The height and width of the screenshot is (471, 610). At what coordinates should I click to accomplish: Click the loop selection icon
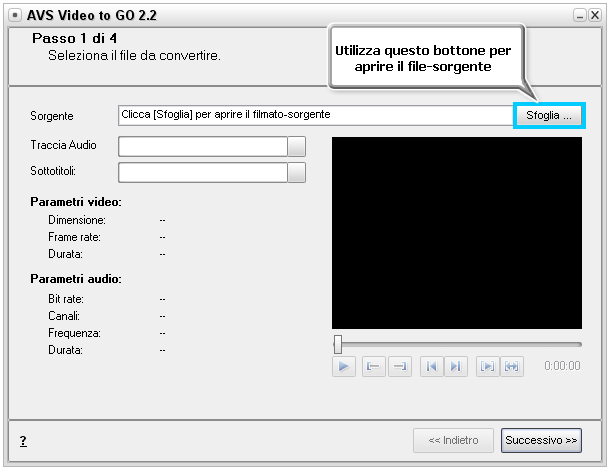click(512, 366)
